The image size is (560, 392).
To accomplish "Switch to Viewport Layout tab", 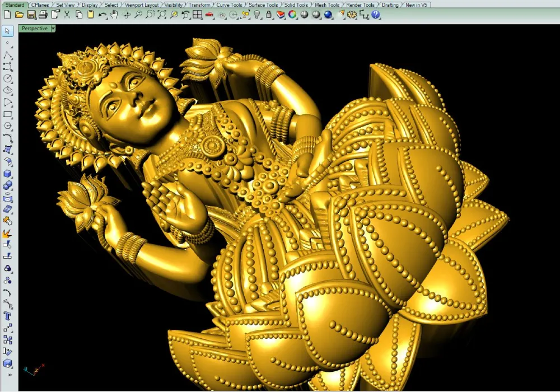I will tap(142, 4).
